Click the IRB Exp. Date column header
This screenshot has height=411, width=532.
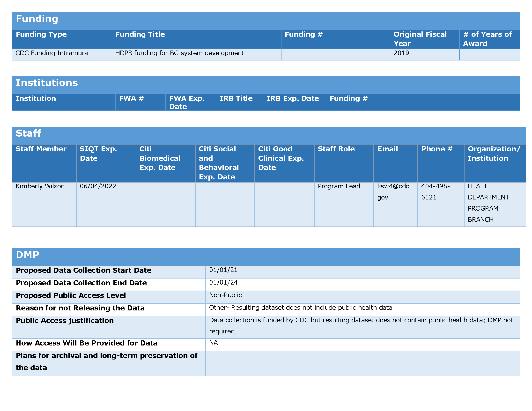[x=293, y=99]
